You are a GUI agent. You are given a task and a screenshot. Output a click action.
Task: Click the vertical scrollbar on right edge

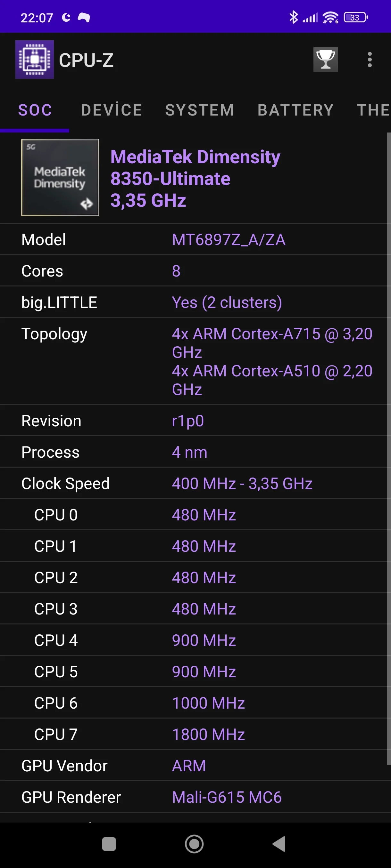(x=389, y=448)
